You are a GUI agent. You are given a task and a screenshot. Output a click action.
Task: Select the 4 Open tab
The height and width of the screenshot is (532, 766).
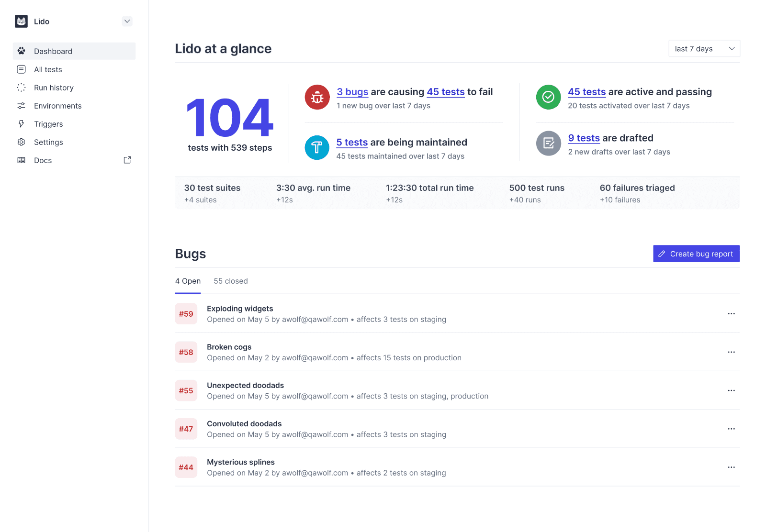tap(188, 281)
